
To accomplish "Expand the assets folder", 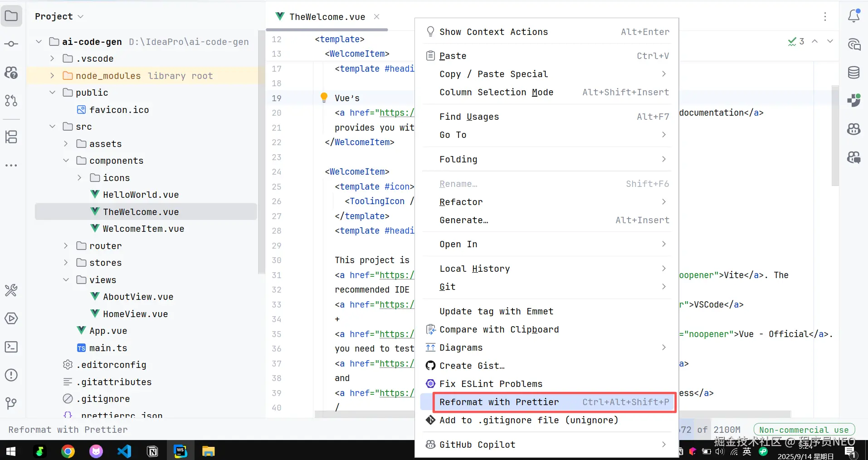I will tap(66, 144).
